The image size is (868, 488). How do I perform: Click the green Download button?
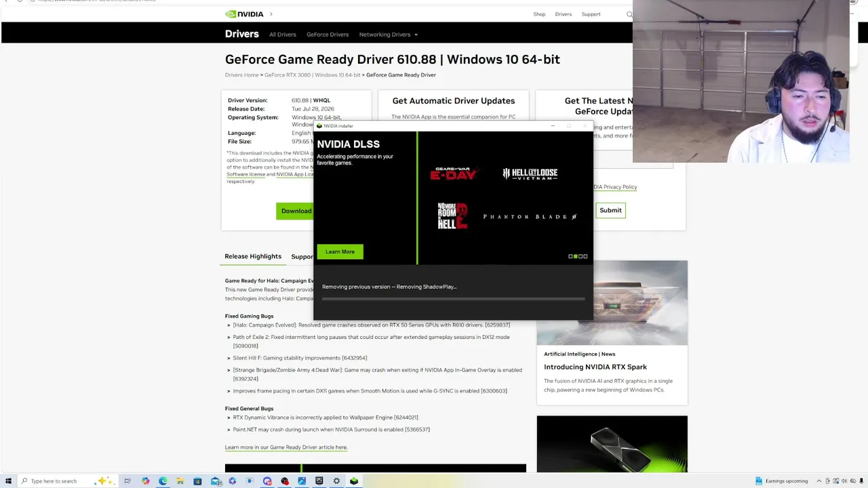point(296,211)
